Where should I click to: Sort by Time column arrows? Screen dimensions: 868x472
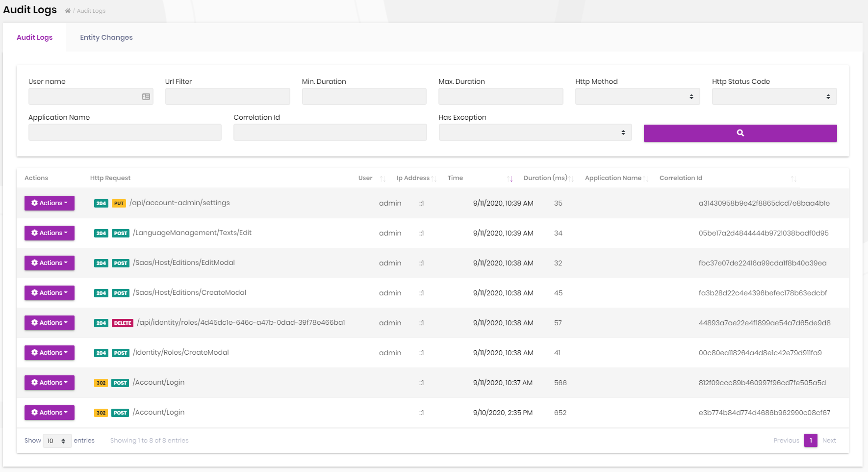[x=510, y=179]
